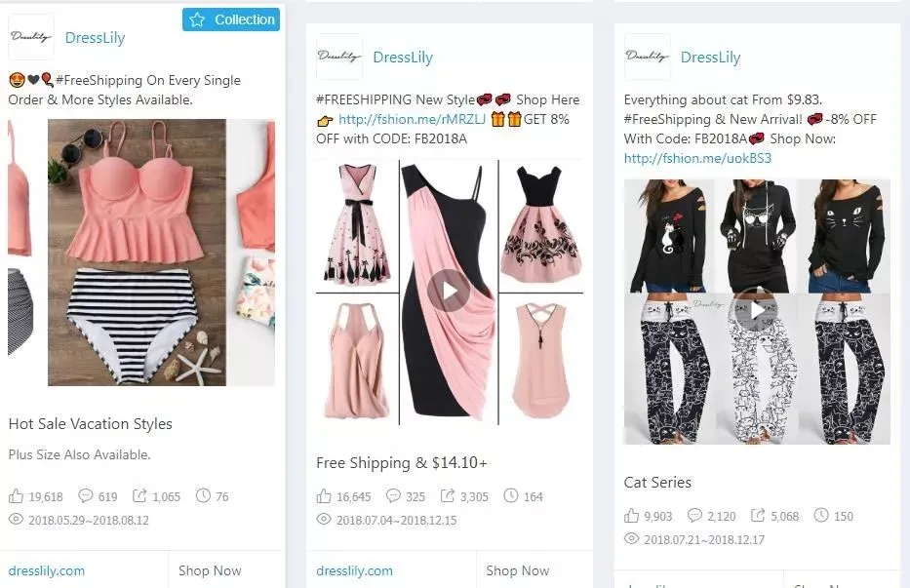Click the comment icon showing 2,120

click(x=694, y=516)
